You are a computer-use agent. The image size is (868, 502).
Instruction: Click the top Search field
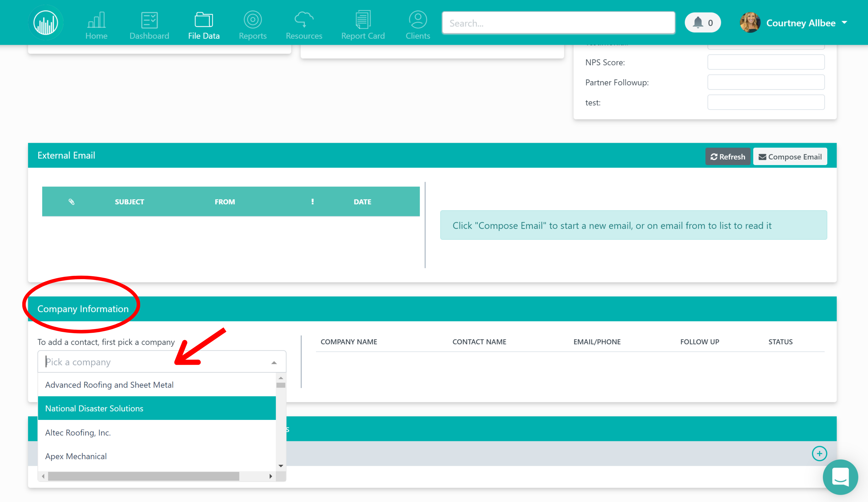pos(558,23)
